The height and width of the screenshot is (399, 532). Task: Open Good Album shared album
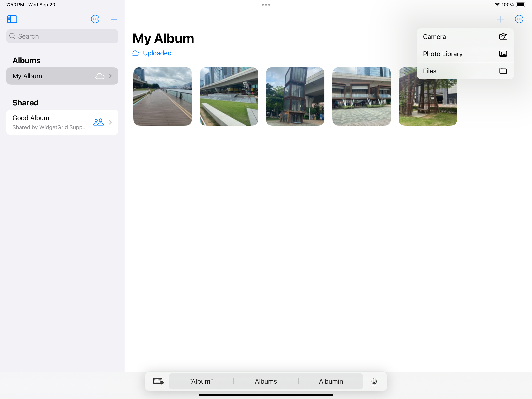point(62,122)
